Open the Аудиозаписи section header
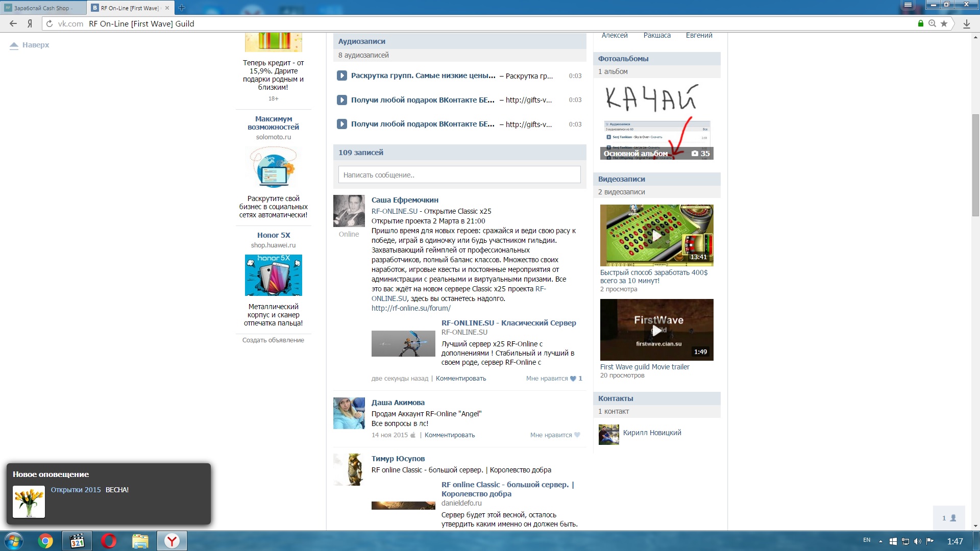Image resolution: width=980 pixels, height=551 pixels. coord(361,41)
